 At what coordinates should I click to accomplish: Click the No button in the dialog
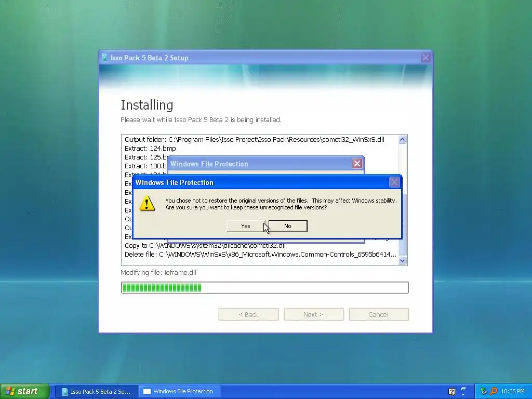pyautogui.click(x=288, y=226)
